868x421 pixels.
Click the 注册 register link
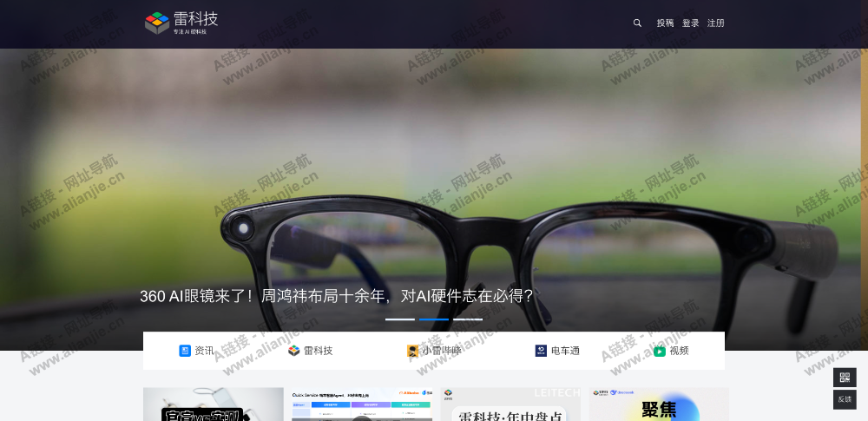click(716, 23)
